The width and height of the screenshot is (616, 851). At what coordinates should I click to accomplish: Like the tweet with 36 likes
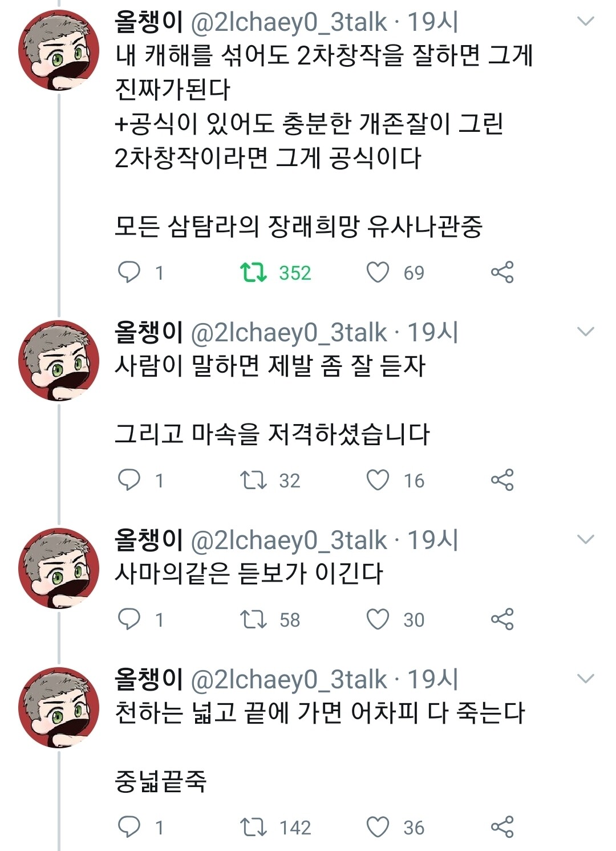pos(378,827)
